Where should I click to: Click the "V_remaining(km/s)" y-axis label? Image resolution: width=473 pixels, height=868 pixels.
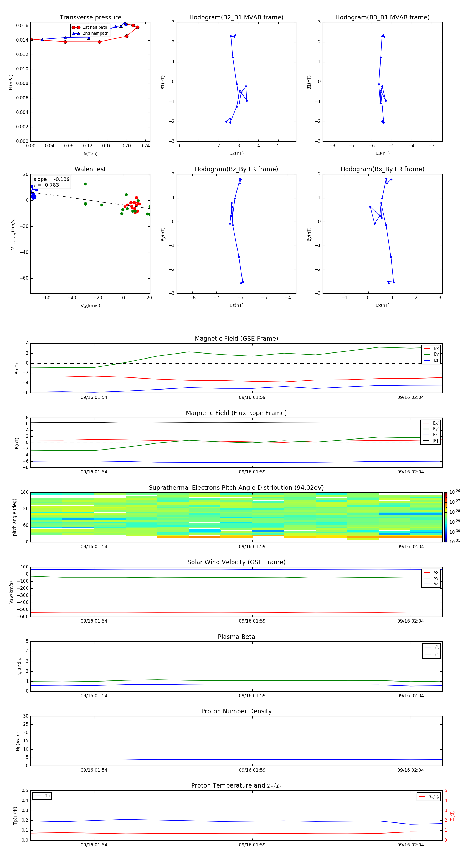tap(13, 234)
